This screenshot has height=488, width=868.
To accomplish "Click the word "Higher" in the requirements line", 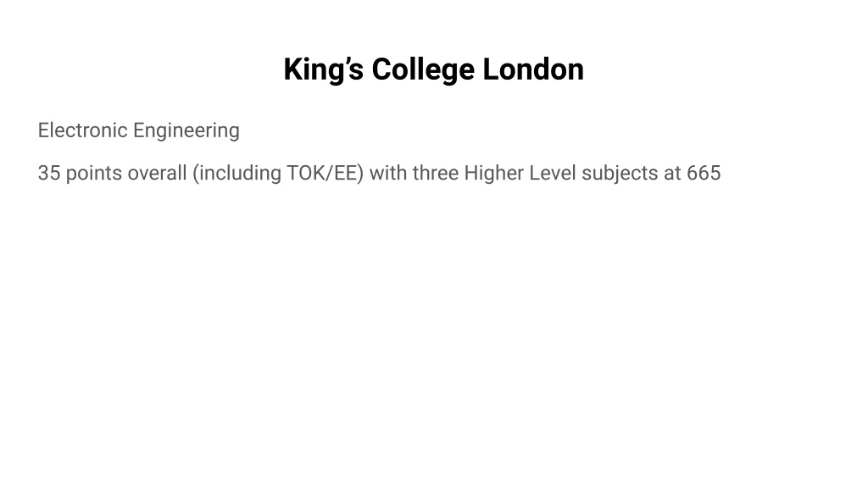I will coord(494,175).
